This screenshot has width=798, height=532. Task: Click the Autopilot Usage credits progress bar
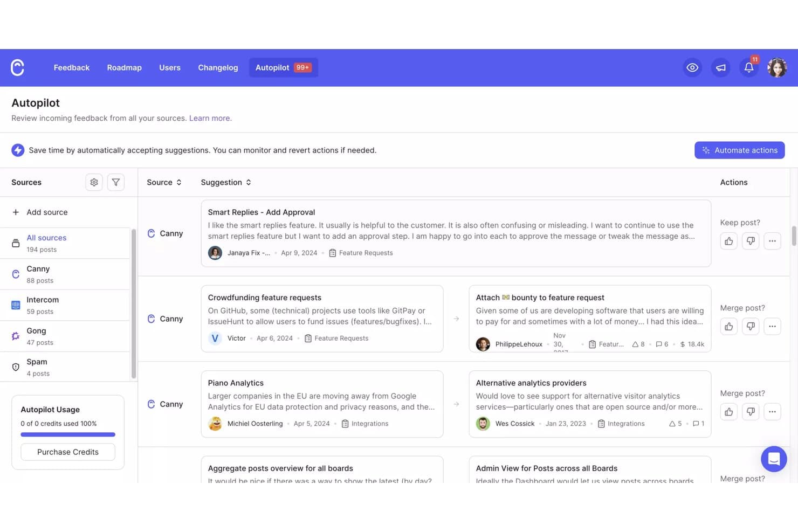tap(68, 434)
